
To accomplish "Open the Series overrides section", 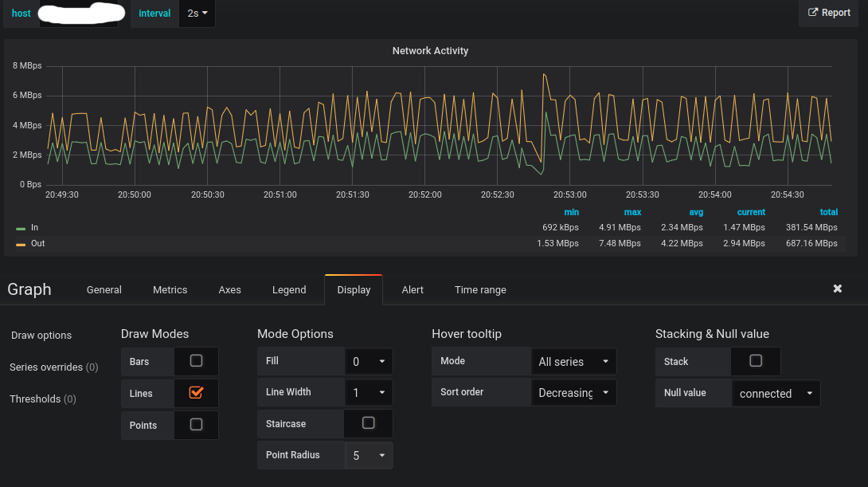I will click(53, 367).
